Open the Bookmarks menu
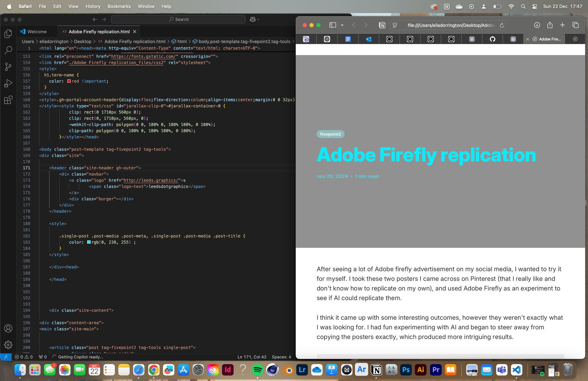The width and height of the screenshot is (588, 381). point(119,6)
